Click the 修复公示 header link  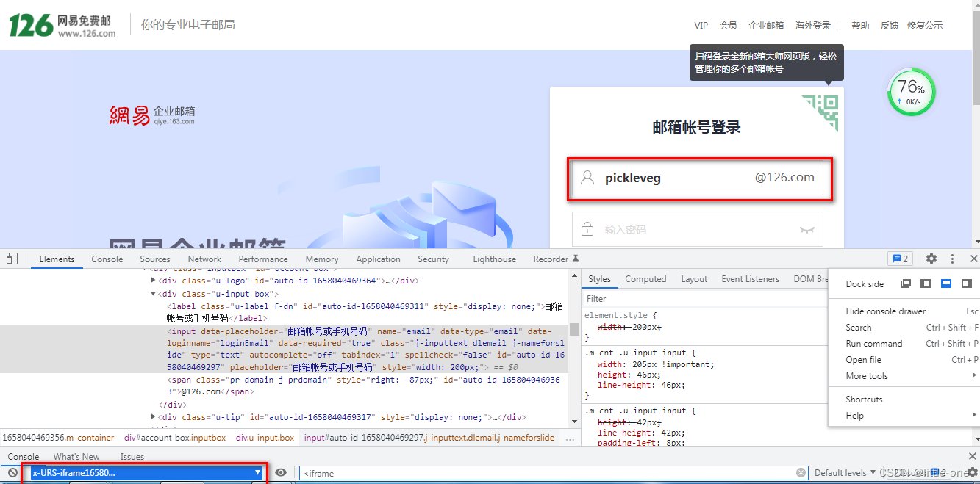(925, 26)
